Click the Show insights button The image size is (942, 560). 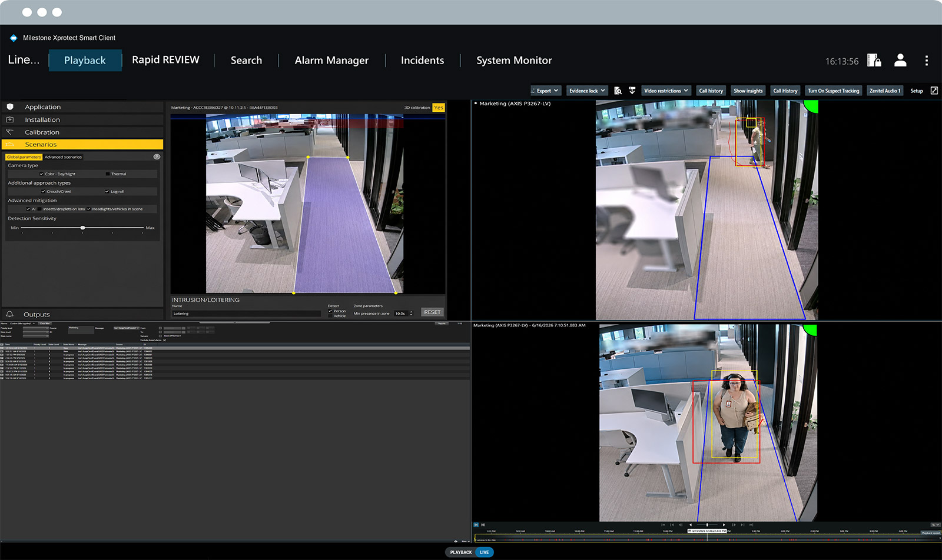[x=748, y=91]
